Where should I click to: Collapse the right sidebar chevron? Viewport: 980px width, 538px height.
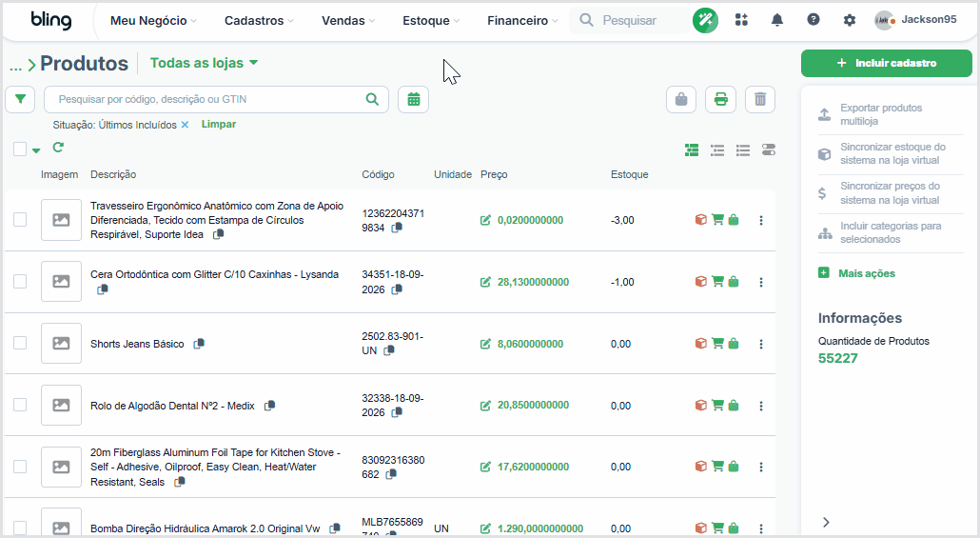(826, 523)
